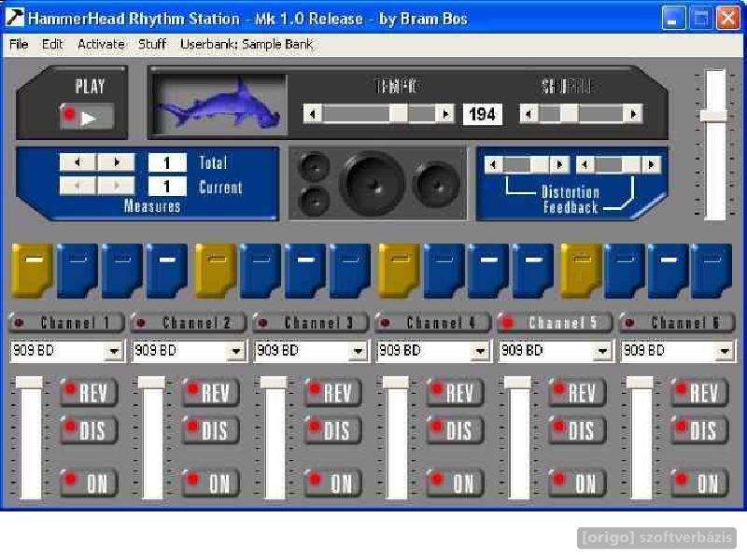
Task: Decrease Total measures with the left arrow
Action: click(x=78, y=162)
